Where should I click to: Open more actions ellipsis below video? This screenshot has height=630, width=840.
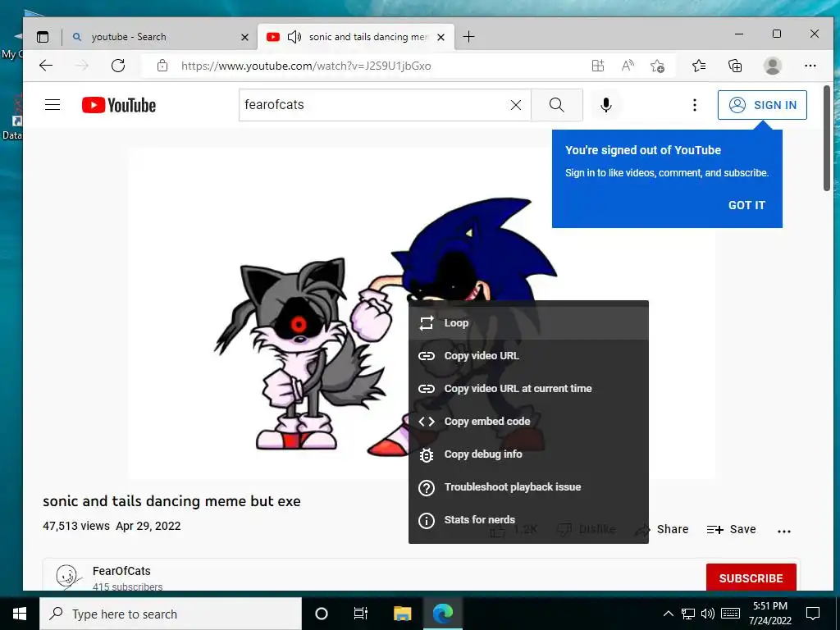point(783,531)
